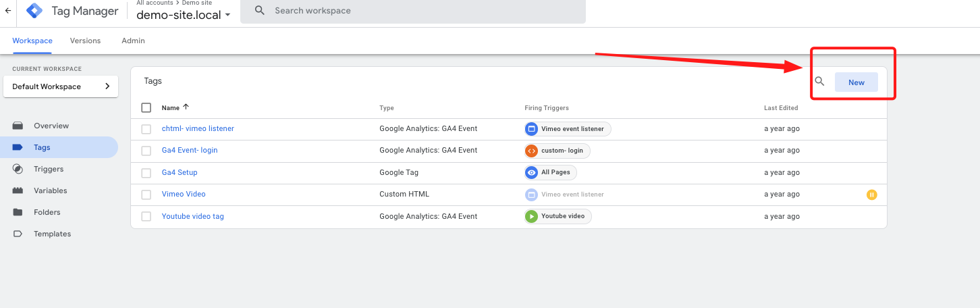Click the green play icon on Youtube video
980x308 pixels.
532,216
